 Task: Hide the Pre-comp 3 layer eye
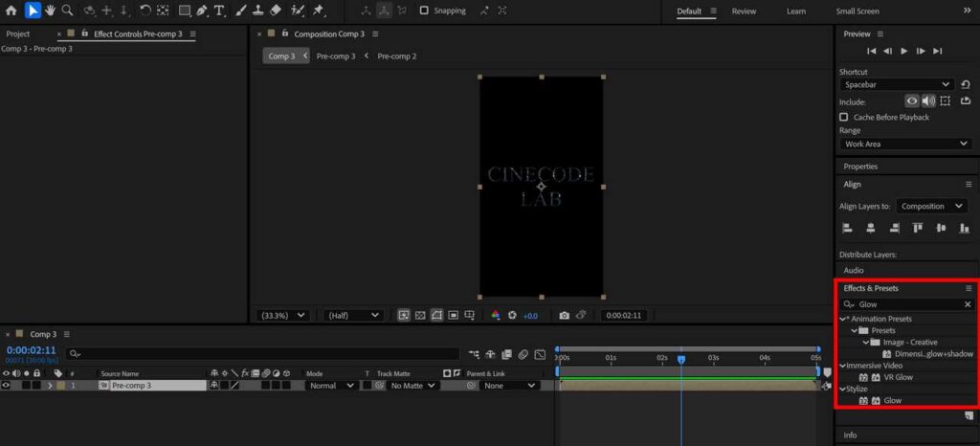[x=7, y=386]
